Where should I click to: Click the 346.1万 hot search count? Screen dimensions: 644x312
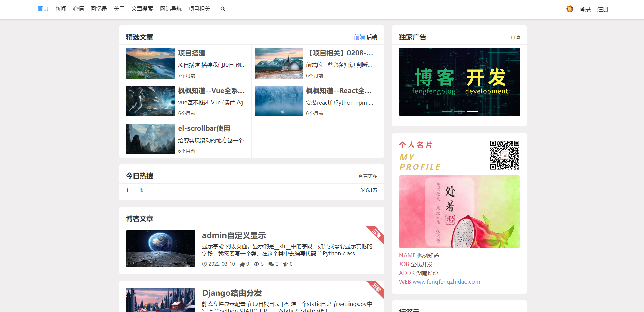tap(369, 190)
